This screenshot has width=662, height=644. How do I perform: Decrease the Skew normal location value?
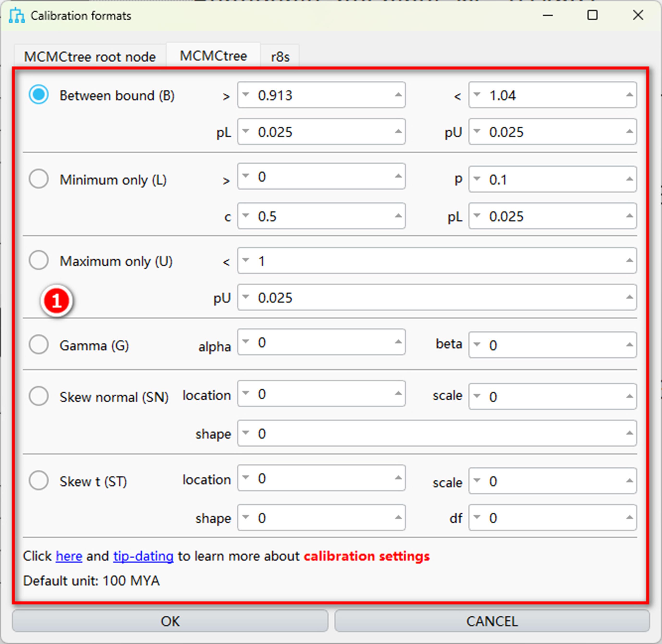[x=246, y=393]
